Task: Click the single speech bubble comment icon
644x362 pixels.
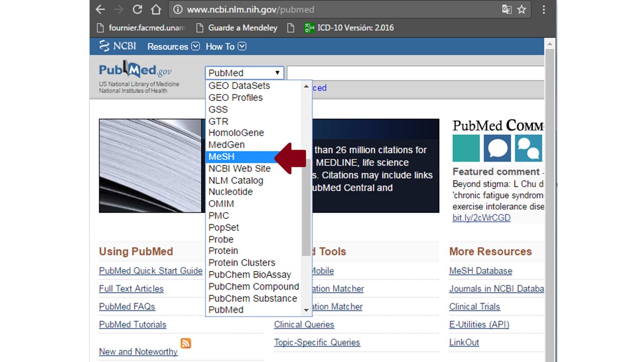Action: tap(498, 148)
